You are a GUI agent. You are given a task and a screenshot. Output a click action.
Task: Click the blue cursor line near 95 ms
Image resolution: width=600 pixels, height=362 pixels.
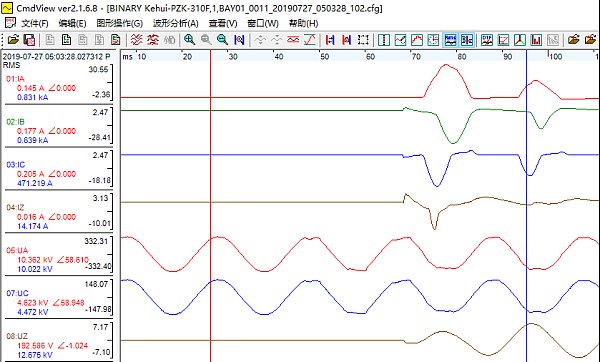pyautogui.click(x=527, y=207)
